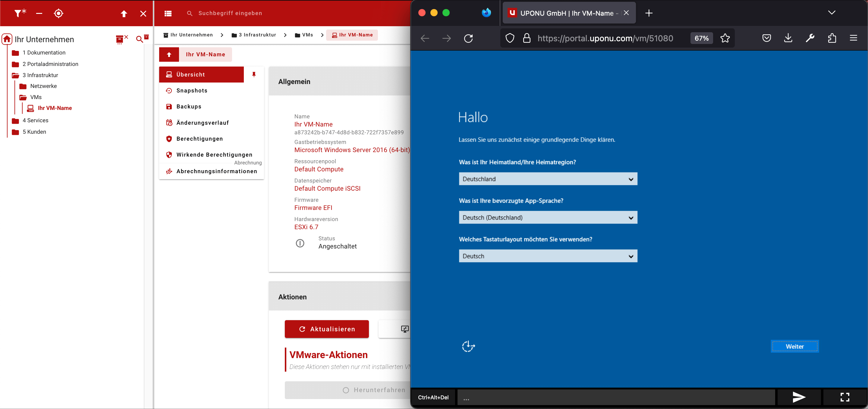This screenshot has width=868, height=409.
Task: Open the 5 Kunden folder
Action: point(34,132)
